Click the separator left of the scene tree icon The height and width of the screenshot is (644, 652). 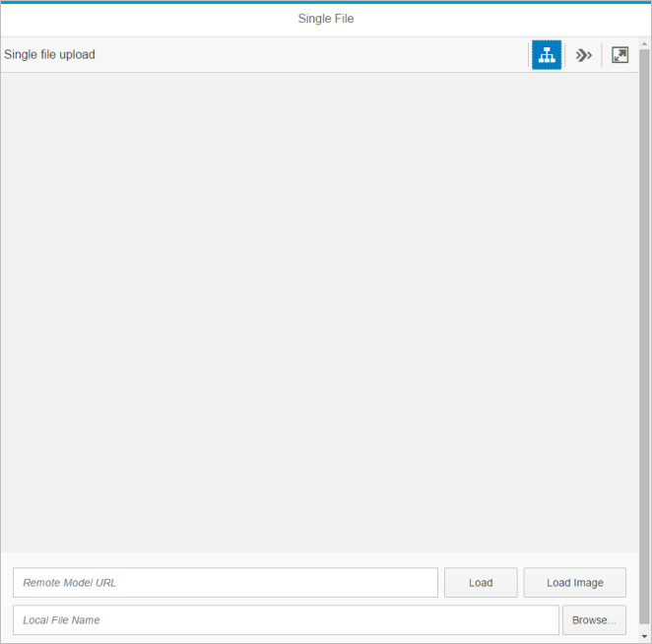click(x=529, y=55)
